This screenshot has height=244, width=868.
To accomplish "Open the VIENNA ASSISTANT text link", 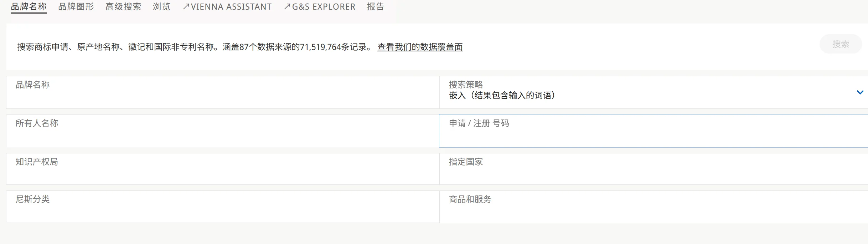I will [231, 7].
